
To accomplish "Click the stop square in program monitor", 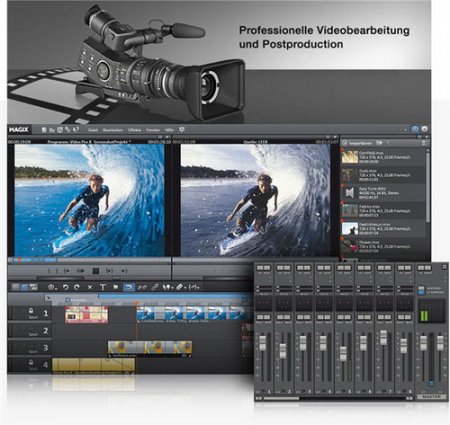I will [x=96, y=271].
